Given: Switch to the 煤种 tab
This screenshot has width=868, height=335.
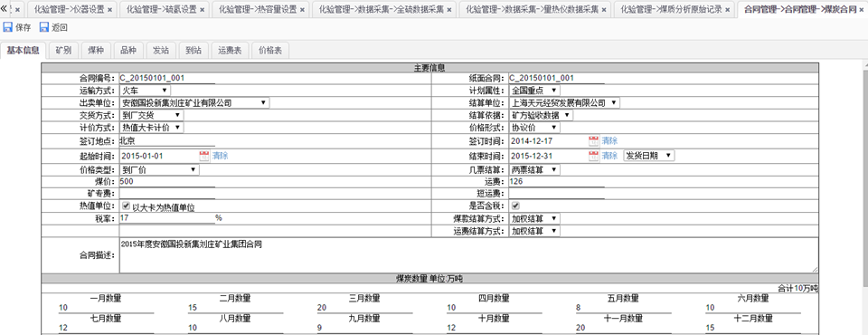Looking at the screenshot, I should coord(96,51).
